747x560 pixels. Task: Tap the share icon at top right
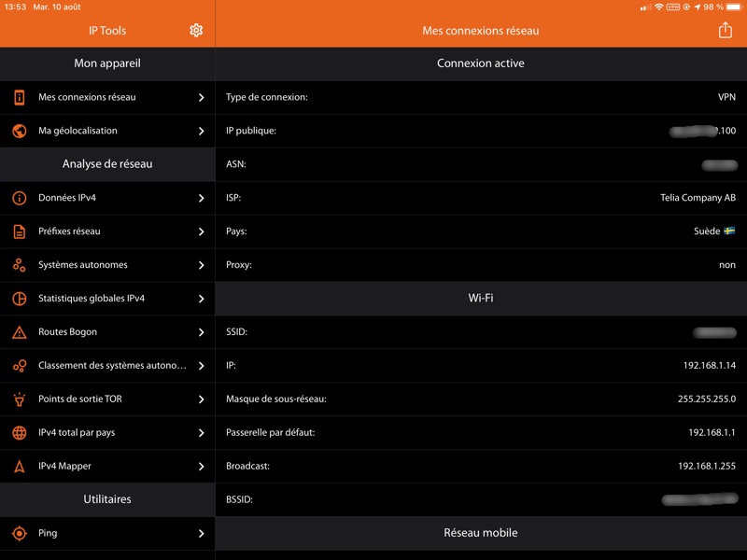pos(725,31)
